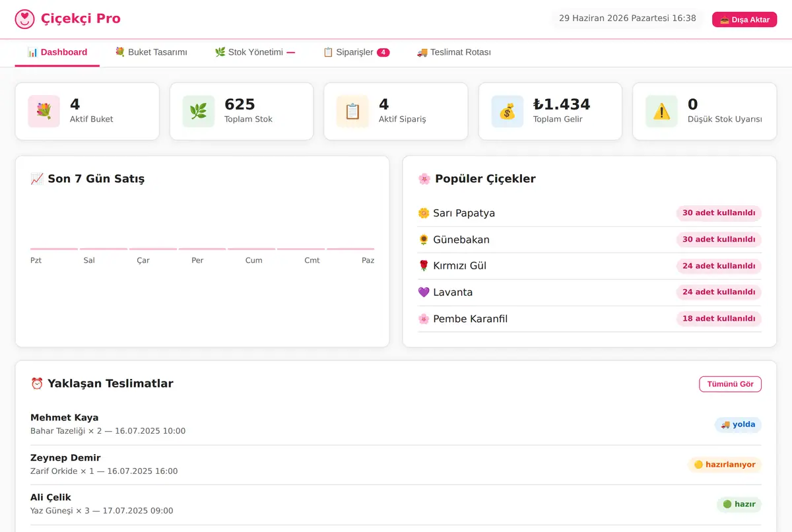Click the daisy icon next to Sarı Papatya

[424, 213]
